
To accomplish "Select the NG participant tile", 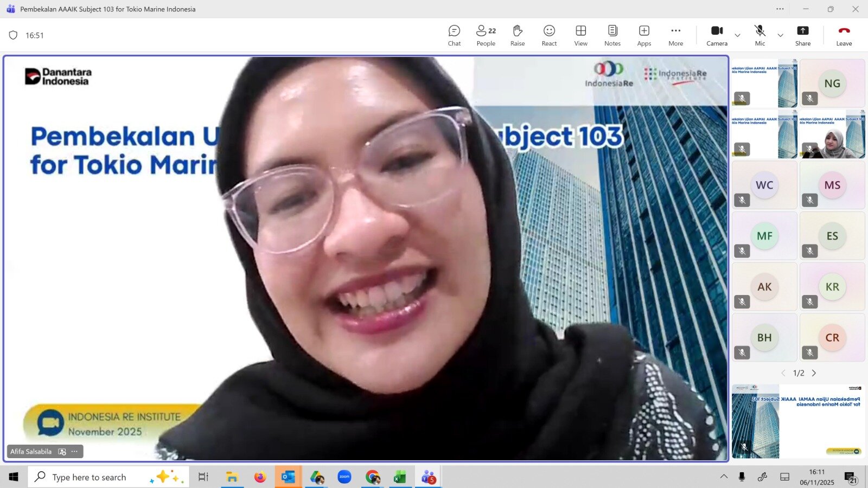I will [832, 84].
